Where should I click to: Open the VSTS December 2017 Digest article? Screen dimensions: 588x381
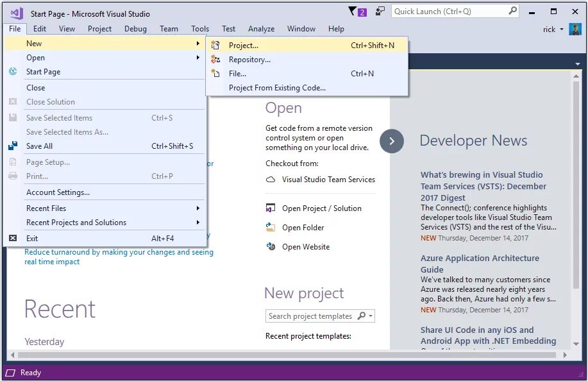[483, 186]
